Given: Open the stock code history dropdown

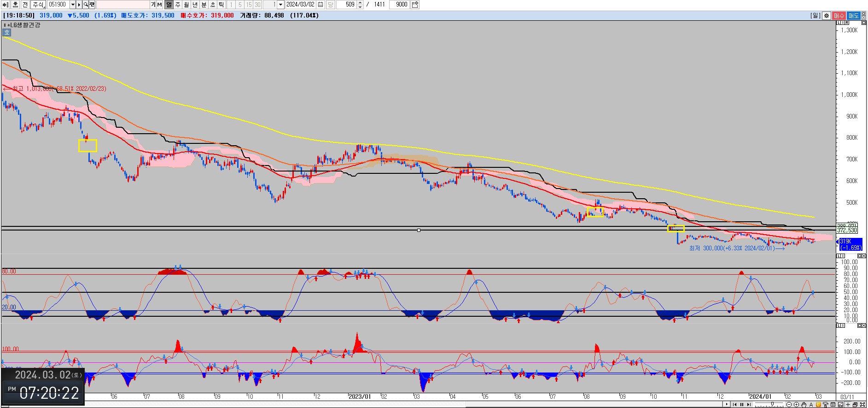Looking at the screenshot, I should pyautogui.click(x=73, y=5).
